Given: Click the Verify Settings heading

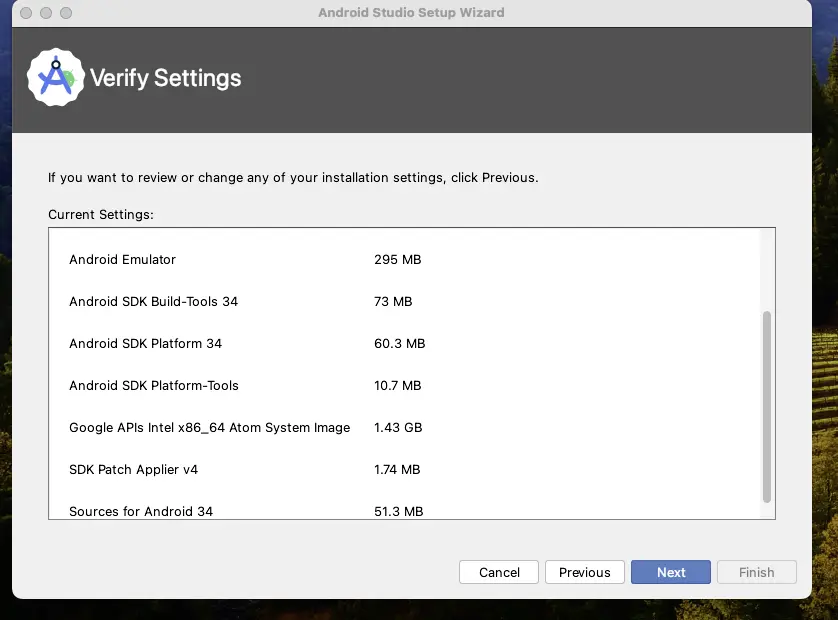Looking at the screenshot, I should [166, 78].
